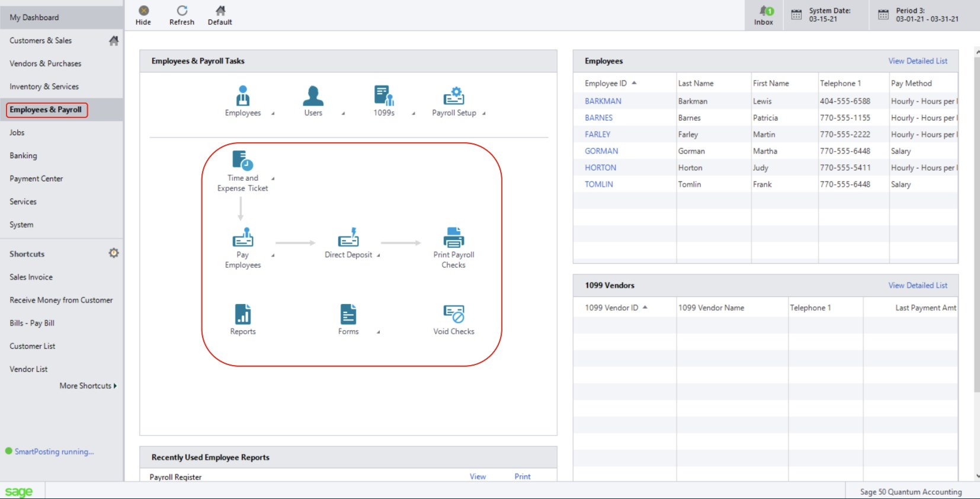Click Print link for Payroll Register
This screenshot has height=499, width=980.
pyautogui.click(x=523, y=476)
